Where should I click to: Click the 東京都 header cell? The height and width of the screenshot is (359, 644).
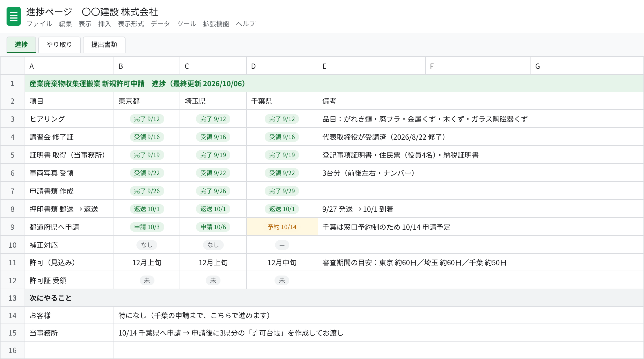click(x=147, y=101)
